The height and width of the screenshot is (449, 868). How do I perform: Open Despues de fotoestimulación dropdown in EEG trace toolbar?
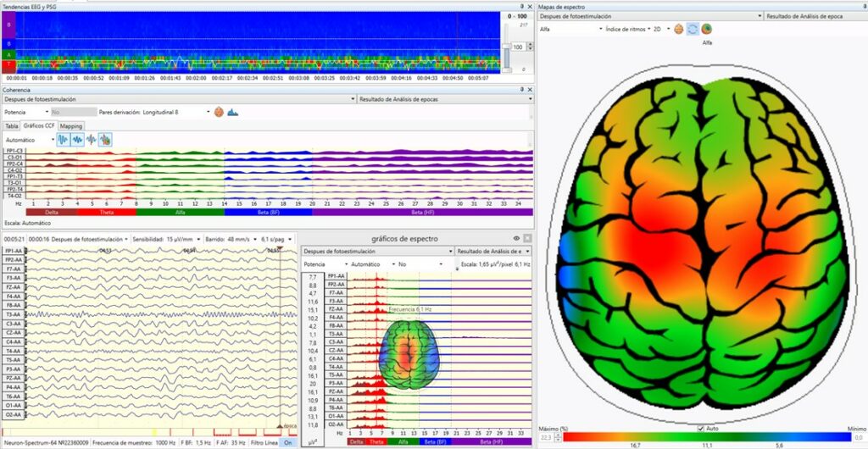pos(90,240)
